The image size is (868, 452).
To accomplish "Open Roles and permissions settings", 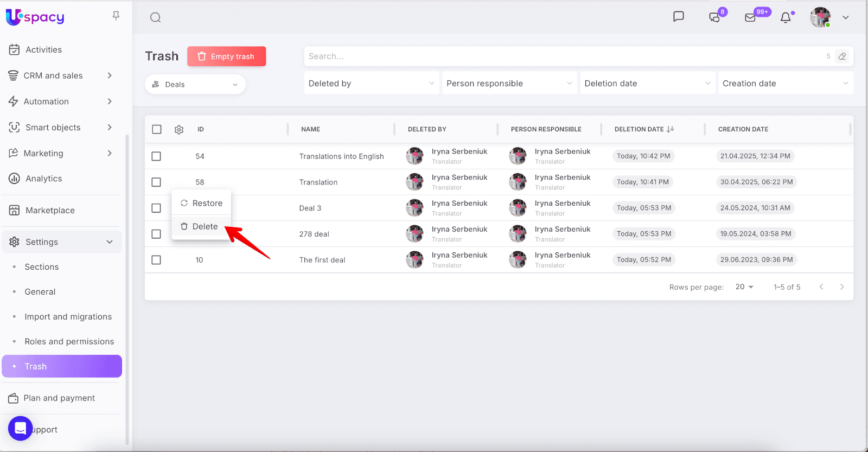I will tap(69, 342).
